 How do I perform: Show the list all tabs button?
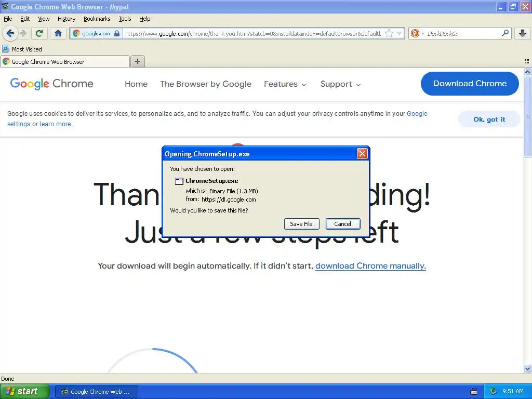(527, 61)
